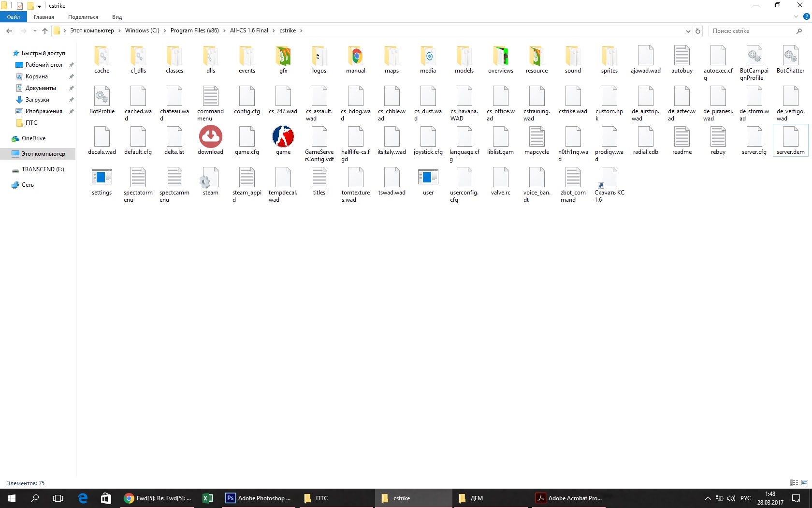
Task: Open the gfx folder icon
Action: point(283,56)
